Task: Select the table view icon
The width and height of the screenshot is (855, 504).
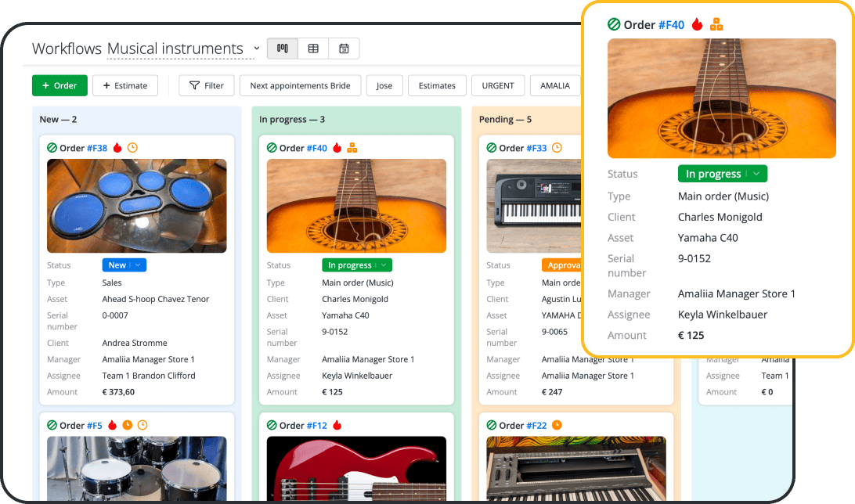Action: pyautogui.click(x=312, y=48)
